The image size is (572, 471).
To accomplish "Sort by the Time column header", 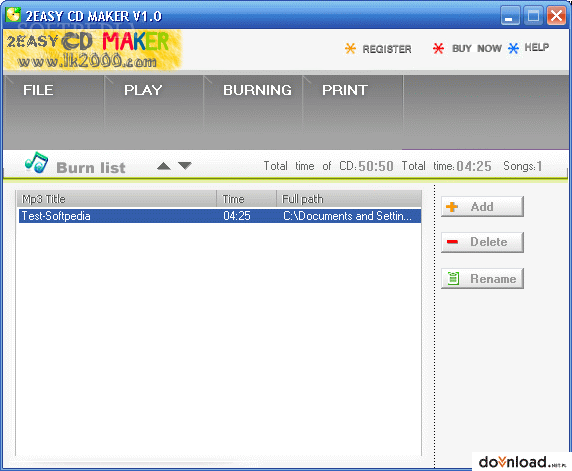I will click(x=247, y=199).
